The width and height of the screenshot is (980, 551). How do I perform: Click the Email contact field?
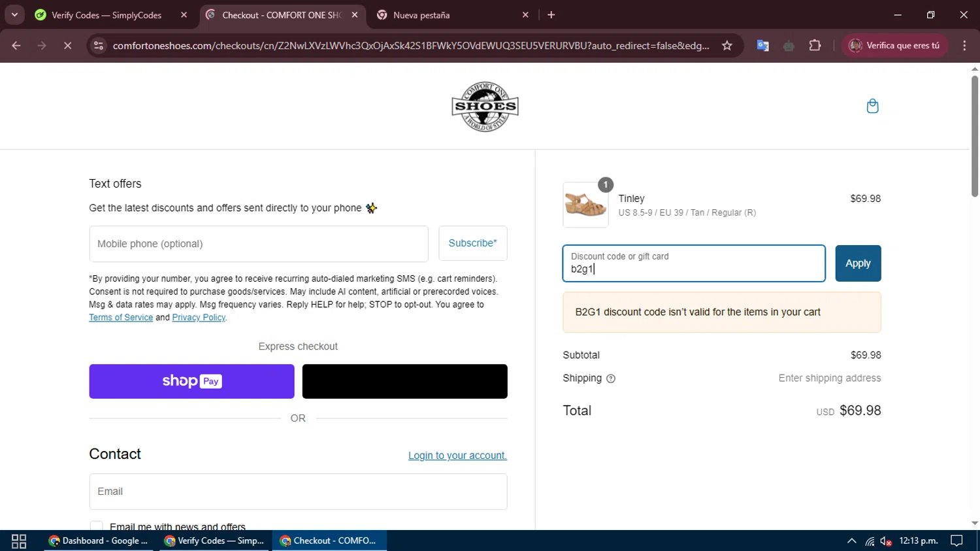point(298,492)
